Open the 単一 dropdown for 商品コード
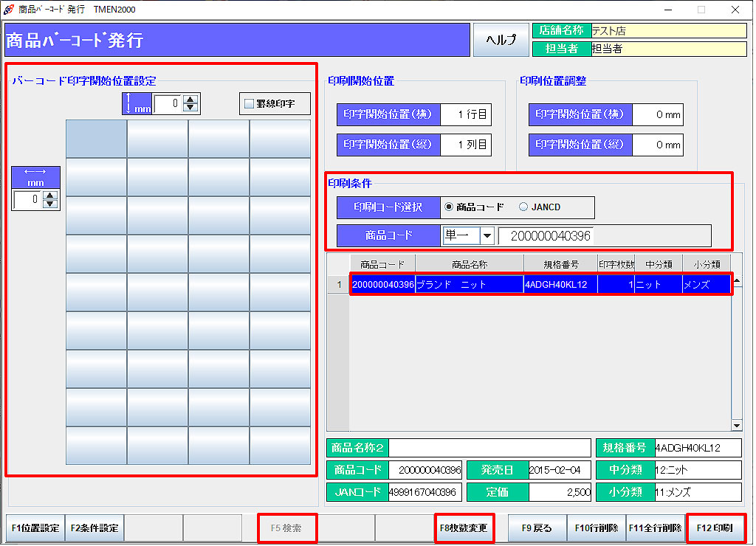Viewport: 756px width, 546px height. click(x=487, y=236)
